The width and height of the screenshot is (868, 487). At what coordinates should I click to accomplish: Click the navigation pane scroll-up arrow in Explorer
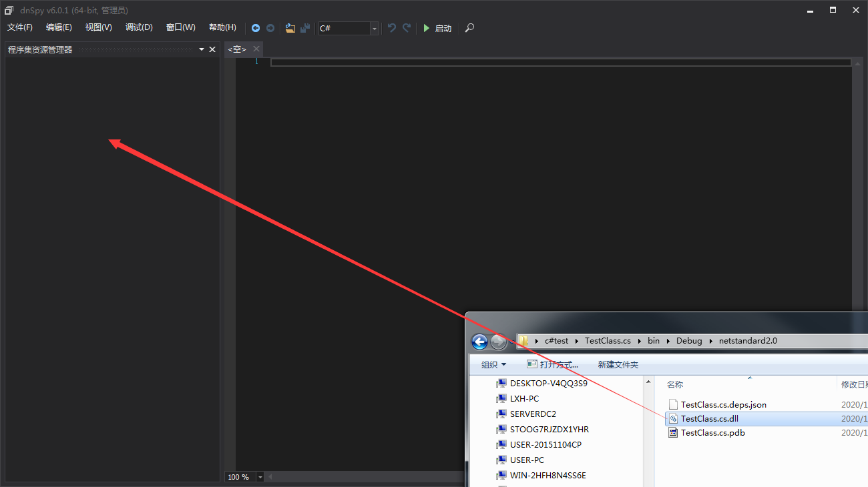[x=648, y=381]
